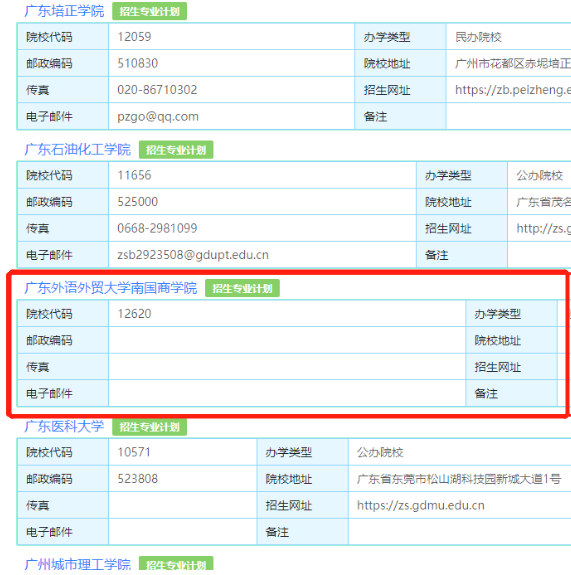Viewport: 571px width, 575px height.
Task: Open the 广东培正学院 school link
Action: 65,11
